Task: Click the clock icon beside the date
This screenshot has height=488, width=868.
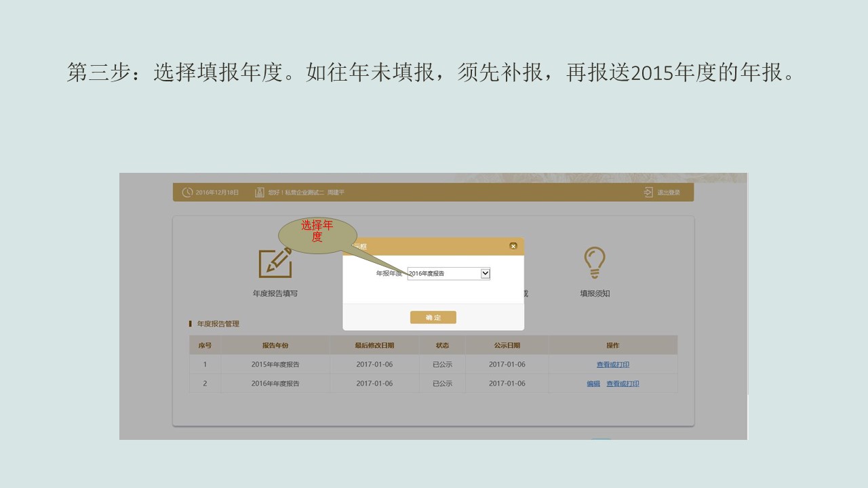Action: pos(187,192)
